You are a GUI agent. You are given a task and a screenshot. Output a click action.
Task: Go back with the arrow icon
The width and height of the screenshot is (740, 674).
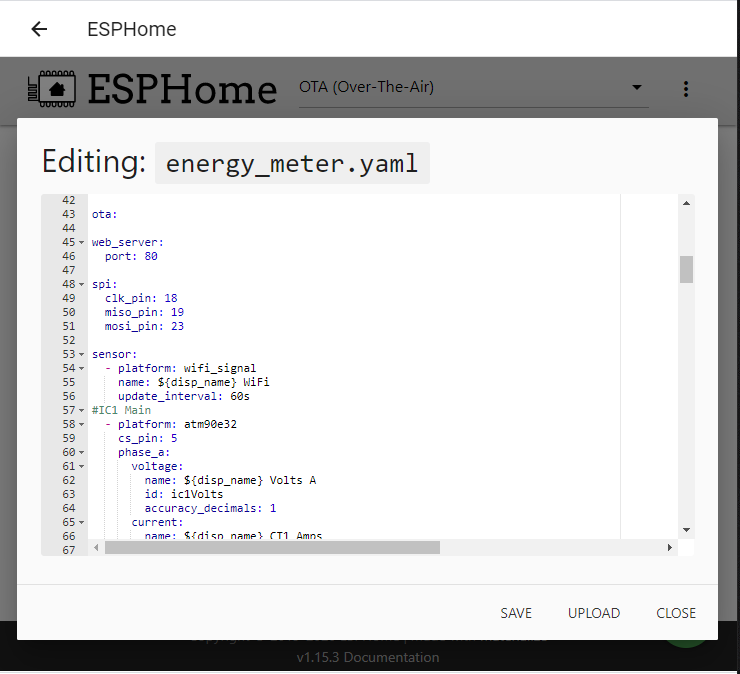pos(39,29)
